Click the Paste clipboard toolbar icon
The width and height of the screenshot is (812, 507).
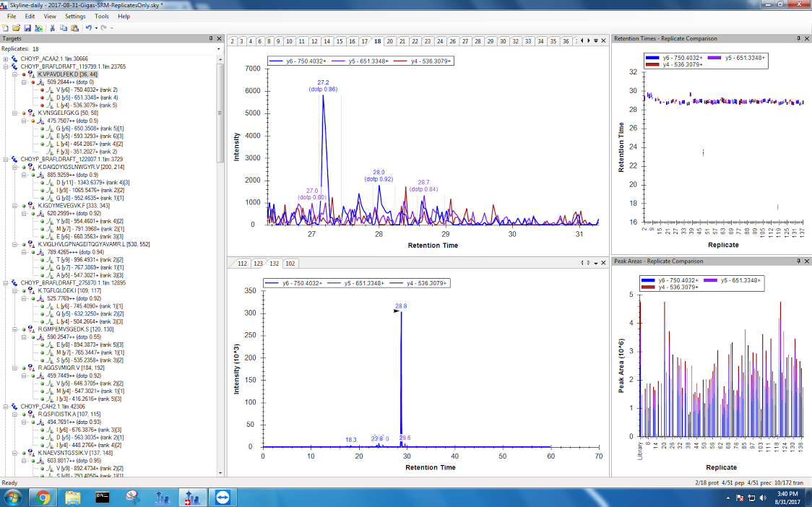point(74,27)
